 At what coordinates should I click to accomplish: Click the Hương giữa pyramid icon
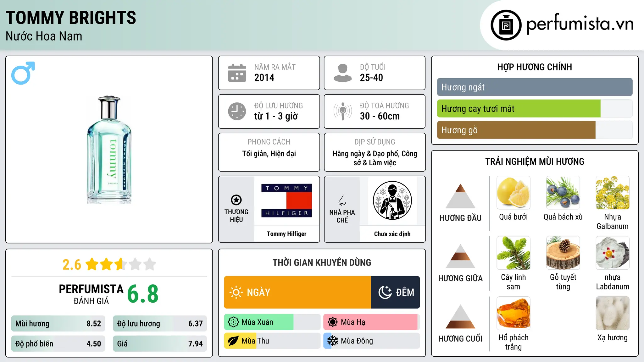tap(460, 256)
